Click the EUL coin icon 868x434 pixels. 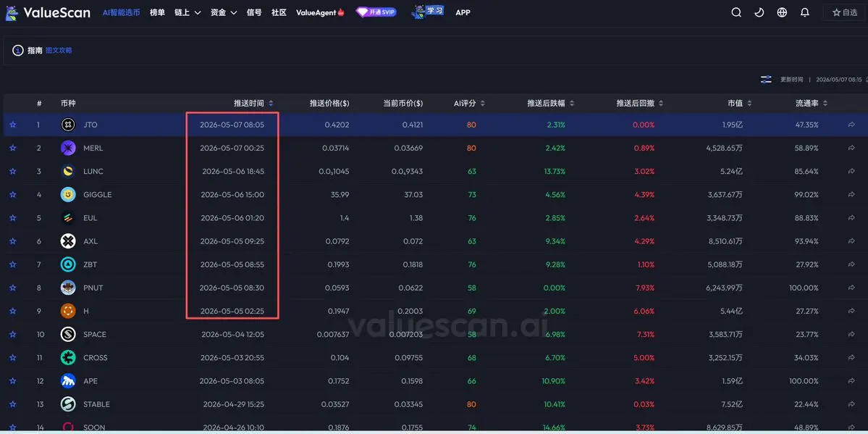coord(68,218)
